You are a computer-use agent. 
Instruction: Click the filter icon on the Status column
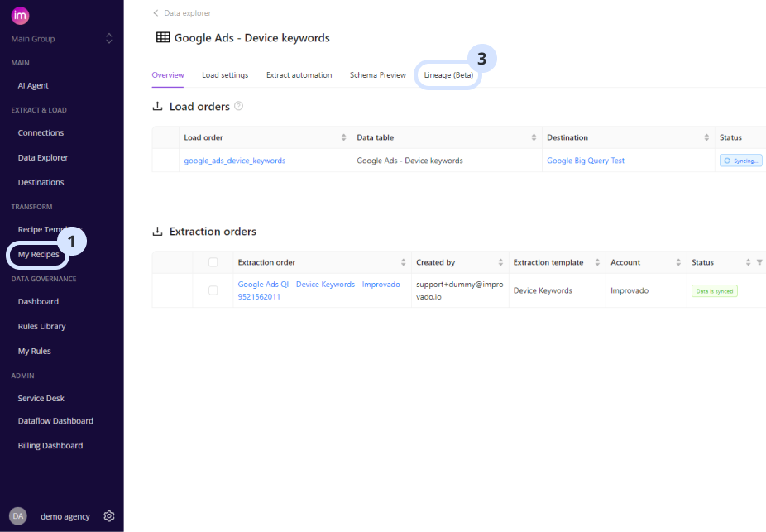point(759,262)
